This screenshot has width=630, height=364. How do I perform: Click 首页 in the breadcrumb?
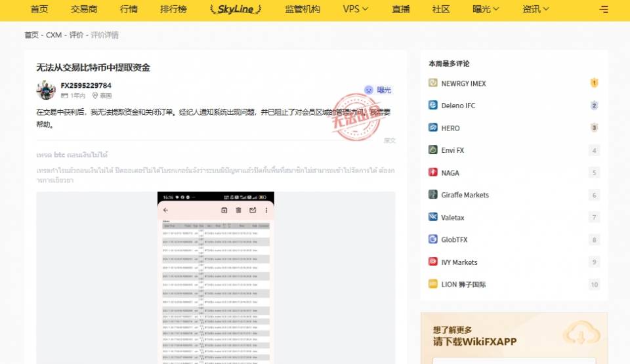click(31, 35)
